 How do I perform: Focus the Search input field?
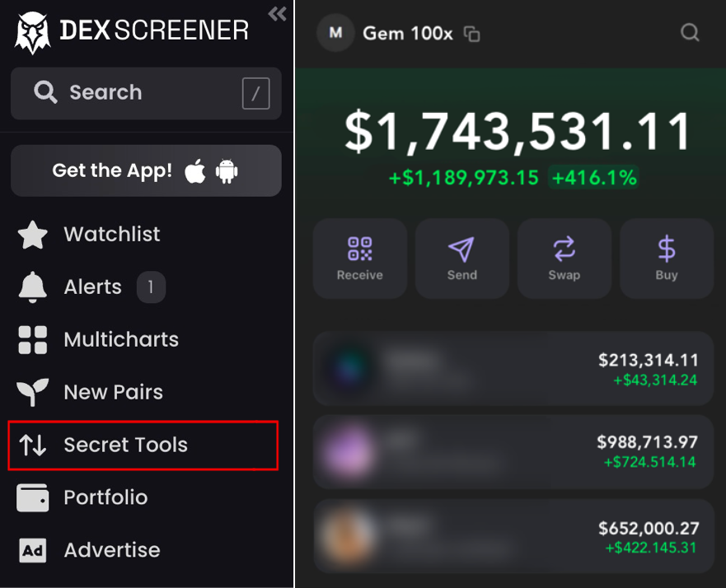[146, 93]
